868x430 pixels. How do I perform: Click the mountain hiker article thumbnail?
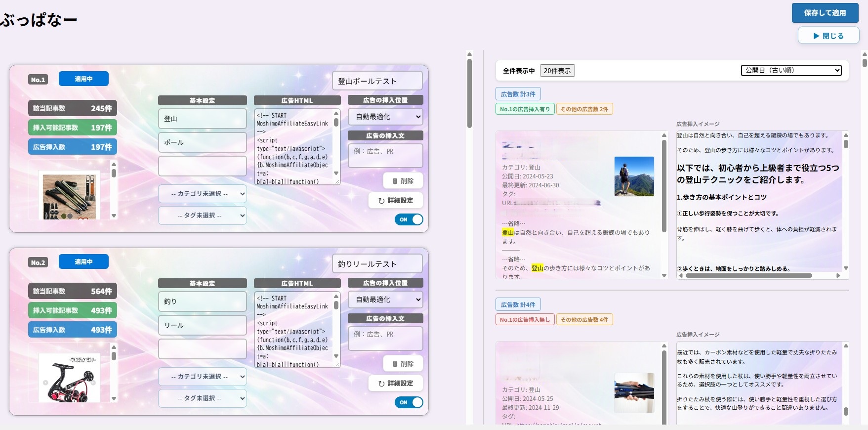(634, 176)
